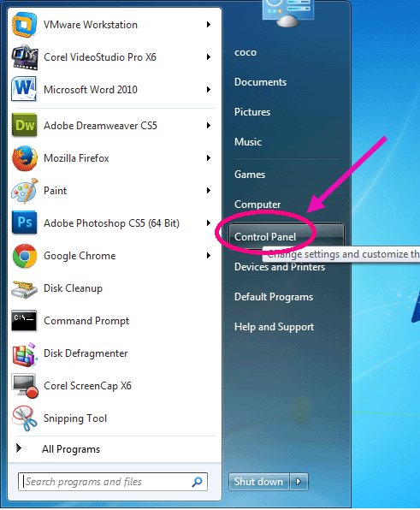Viewport: 420px width, 510px height.
Task: Open Default Programs
Action: pyautogui.click(x=274, y=297)
